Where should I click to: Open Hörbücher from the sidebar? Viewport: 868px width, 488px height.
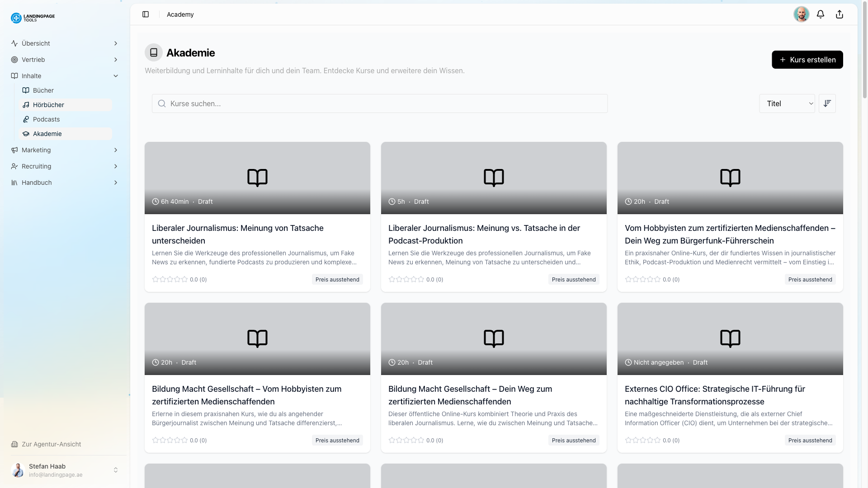click(49, 105)
